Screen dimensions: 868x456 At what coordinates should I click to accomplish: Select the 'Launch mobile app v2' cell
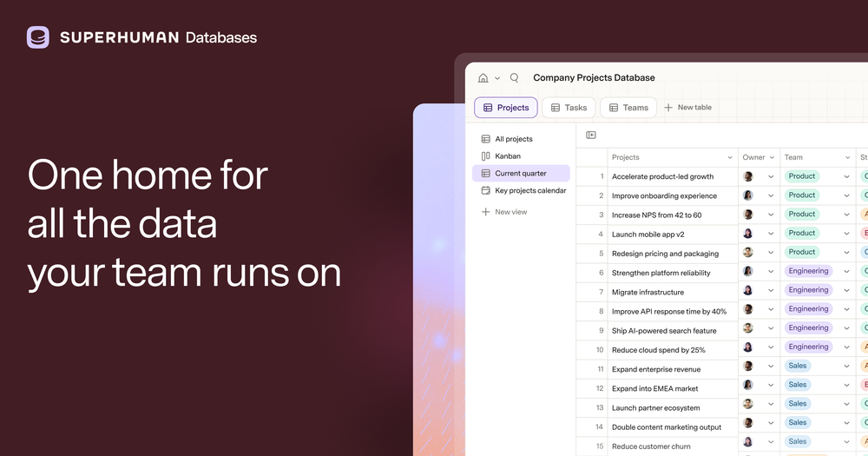(673, 235)
